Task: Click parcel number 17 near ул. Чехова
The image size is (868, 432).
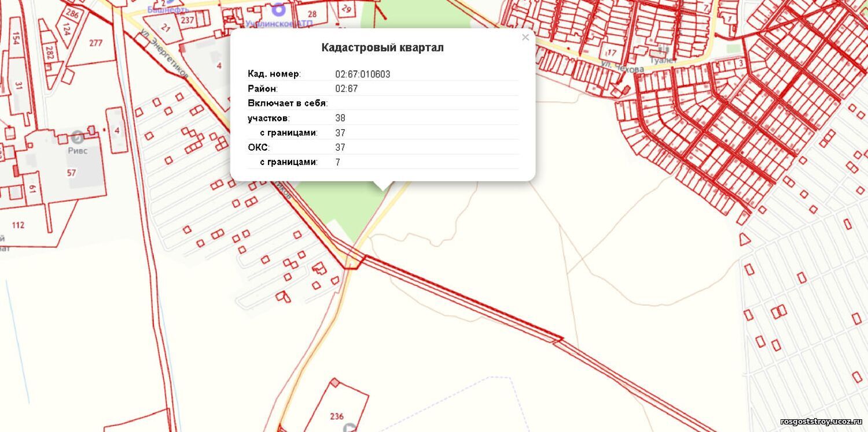Action: coord(612,52)
